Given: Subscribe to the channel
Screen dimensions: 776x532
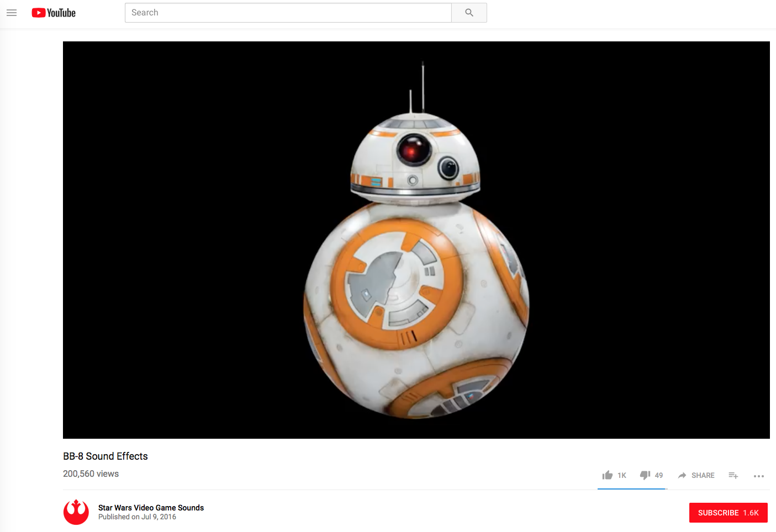Looking at the screenshot, I should (x=728, y=513).
